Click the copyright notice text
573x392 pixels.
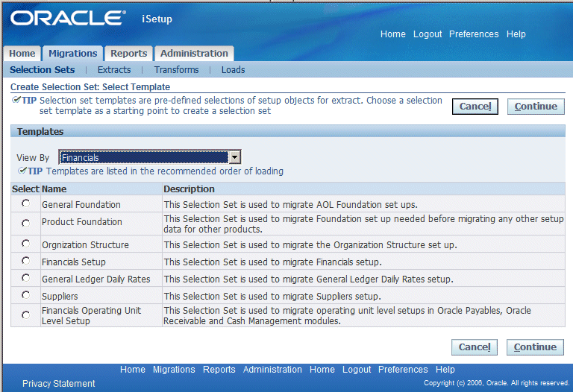[496, 383]
